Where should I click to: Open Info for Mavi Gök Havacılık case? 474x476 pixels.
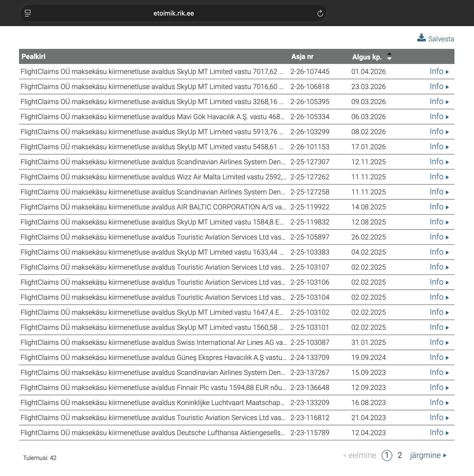pos(439,117)
